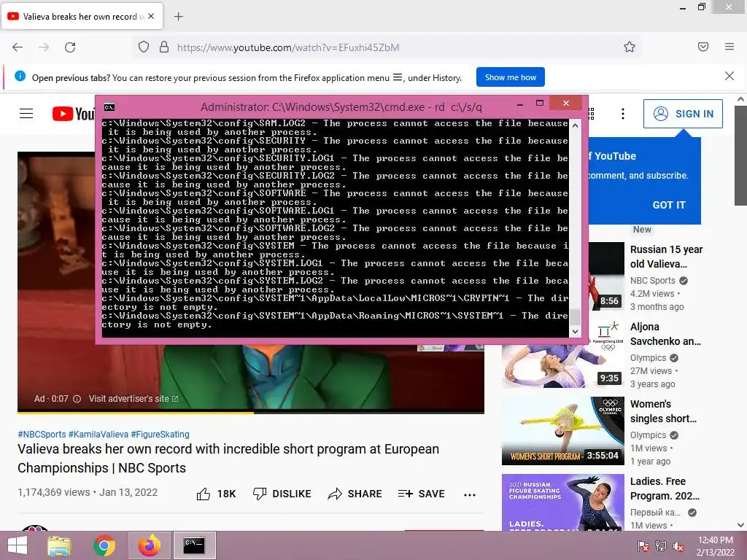Save page to Pocket

(x=703, y=47)
